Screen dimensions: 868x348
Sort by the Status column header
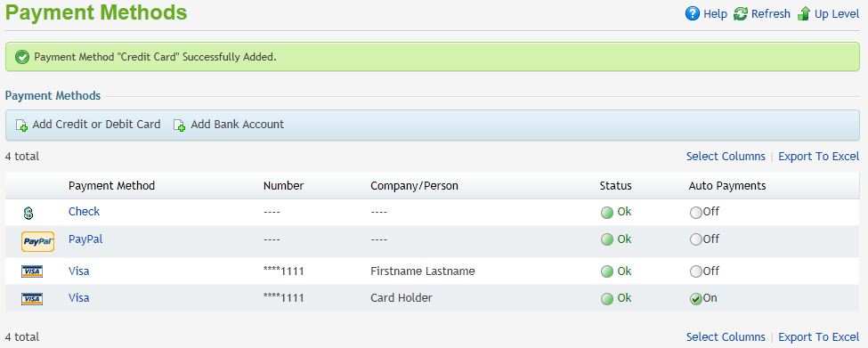click(x=615, y=186)
